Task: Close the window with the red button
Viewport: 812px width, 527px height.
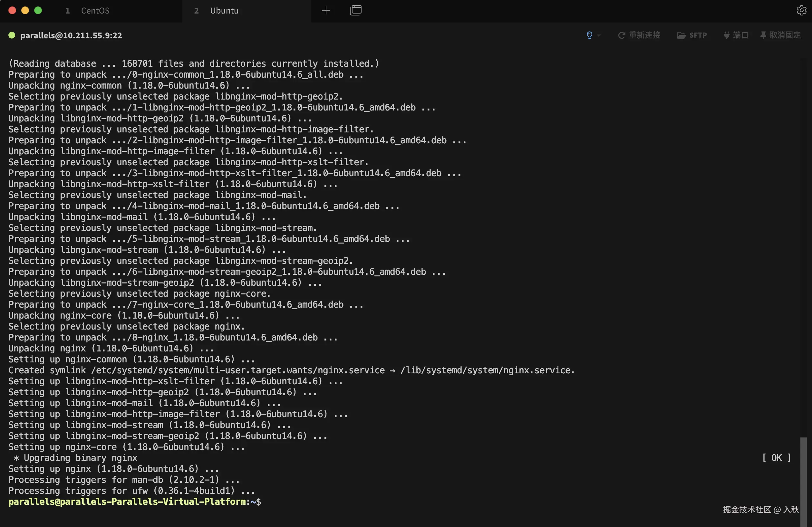Action: click(x=12, y=11)
